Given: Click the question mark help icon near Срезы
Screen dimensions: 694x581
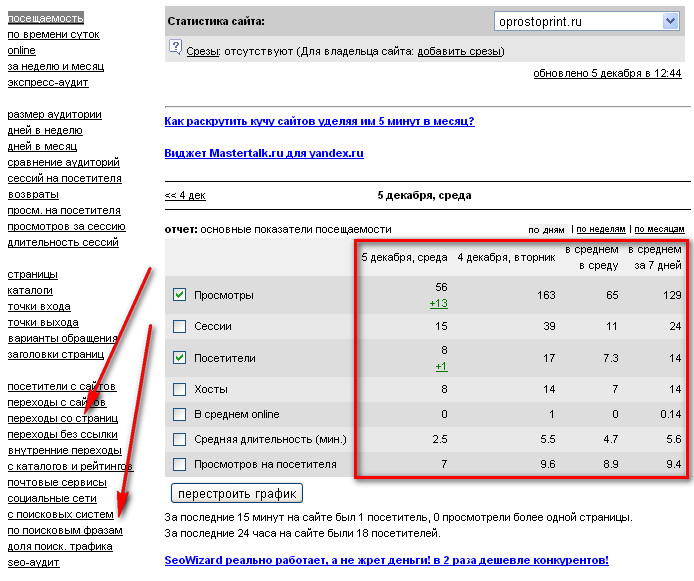Looking at the screenshot, I should tap(175, 47).
